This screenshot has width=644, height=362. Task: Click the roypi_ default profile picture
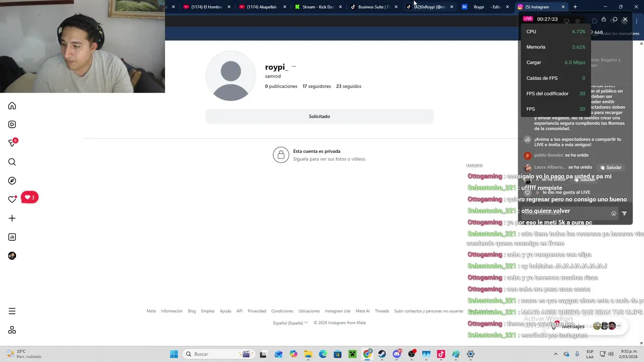pyautogui.click(x=231, y=76)
